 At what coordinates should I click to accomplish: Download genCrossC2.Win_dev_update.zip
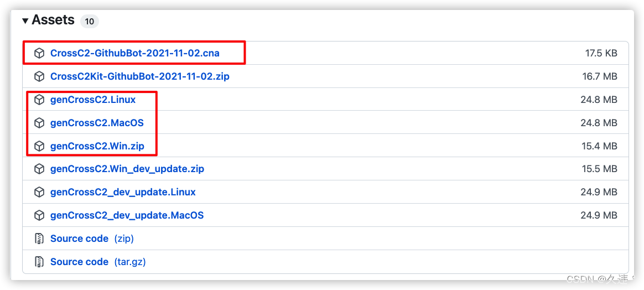point(127,169)
